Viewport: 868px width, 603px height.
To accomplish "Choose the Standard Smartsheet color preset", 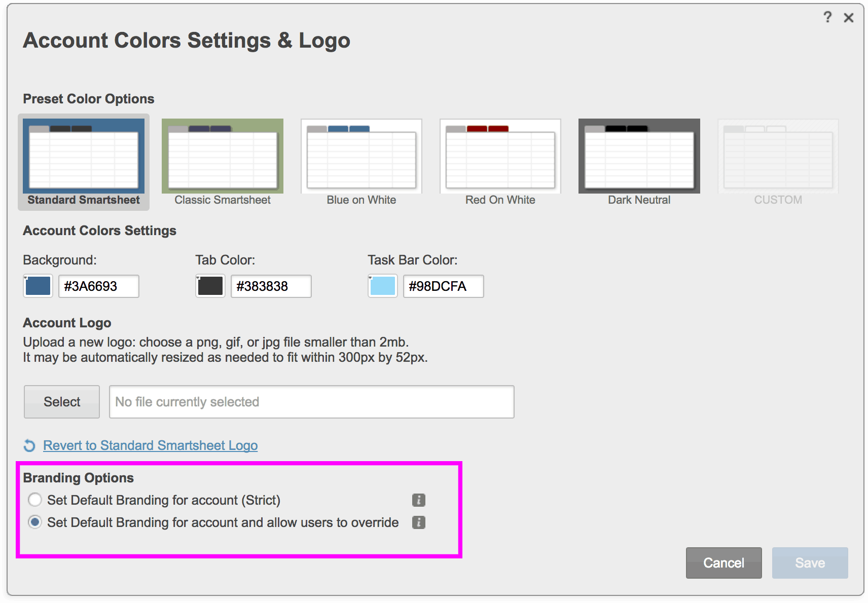I will click(84, 162).
